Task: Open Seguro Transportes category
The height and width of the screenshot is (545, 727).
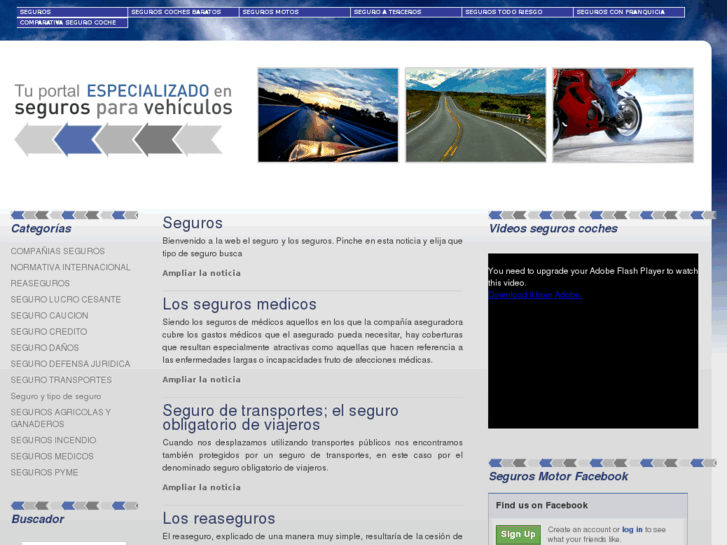Action: point(61,380)
